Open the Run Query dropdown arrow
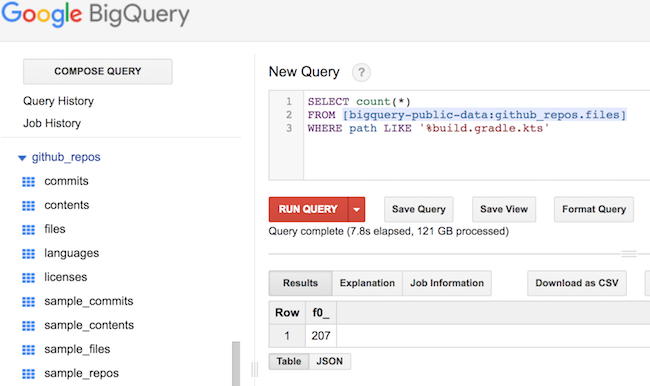This screenshot has width=650, height=386. coord(357,209)
